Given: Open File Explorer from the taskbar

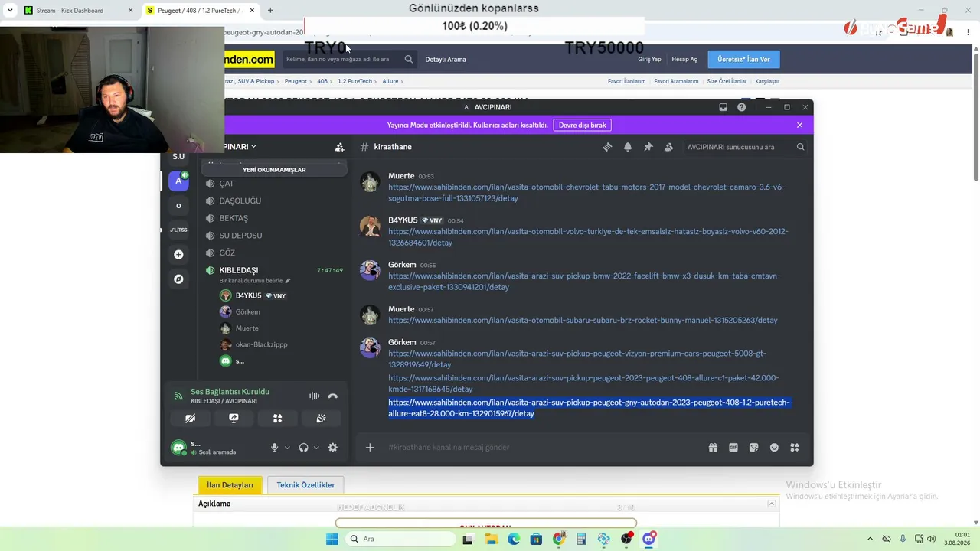Looking at the screenshot, I should (x=491, y=539).
